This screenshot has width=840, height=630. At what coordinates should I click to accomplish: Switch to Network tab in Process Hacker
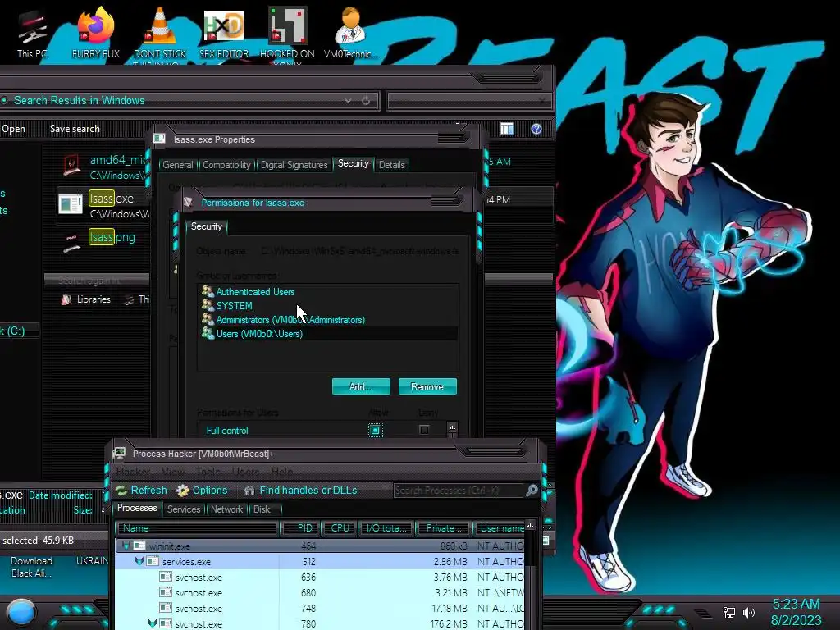pyautogui.click(x=226, y=509)
